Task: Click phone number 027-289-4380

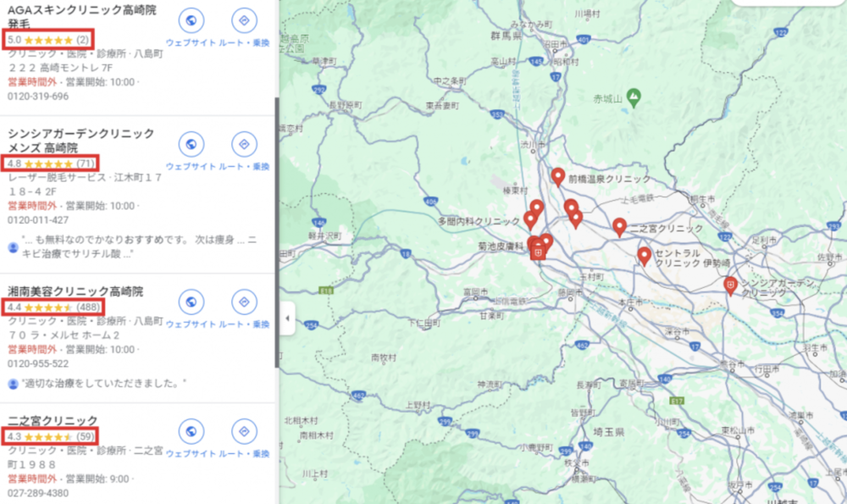Action: [x=38, y=493]
